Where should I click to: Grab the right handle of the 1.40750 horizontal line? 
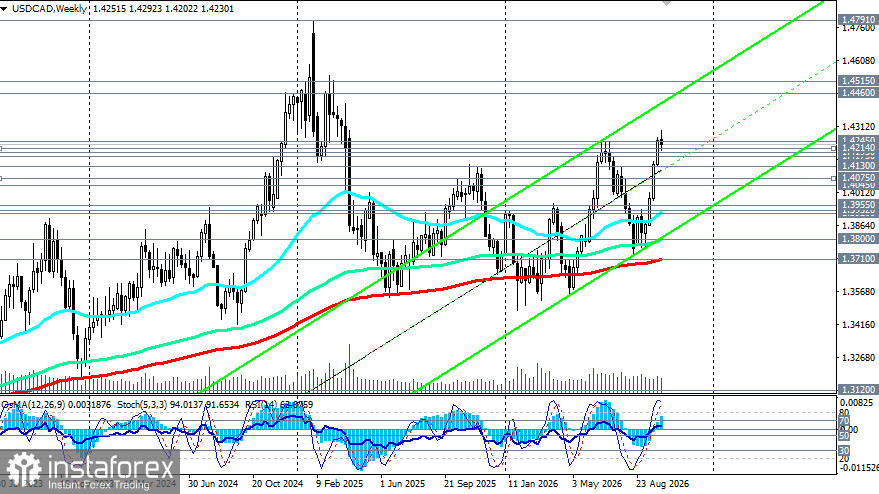pos(834,178)
